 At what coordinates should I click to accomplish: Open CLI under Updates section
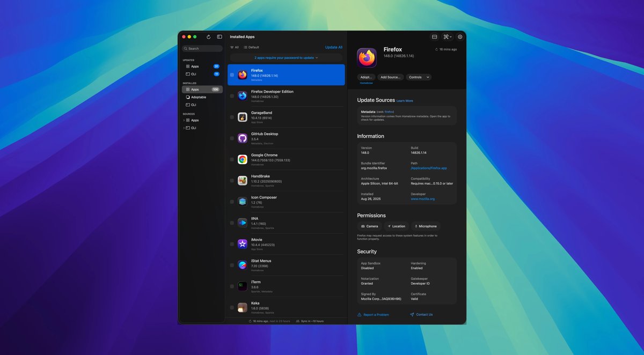pos(194,74)
